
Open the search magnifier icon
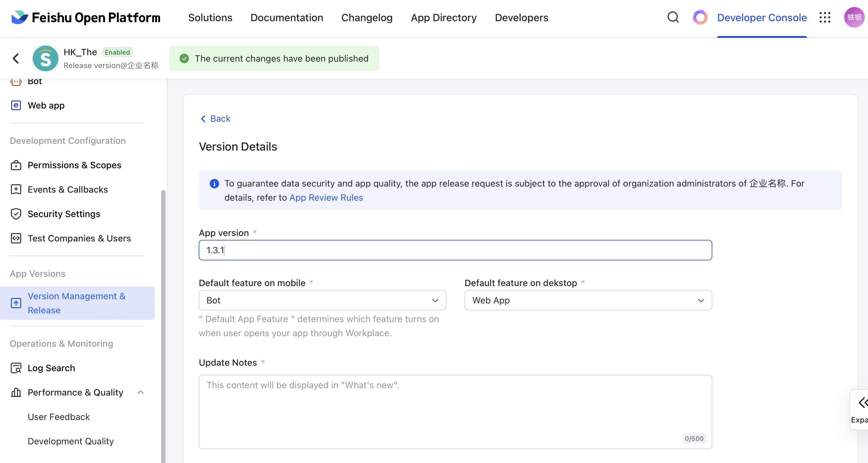coord(673,17)
